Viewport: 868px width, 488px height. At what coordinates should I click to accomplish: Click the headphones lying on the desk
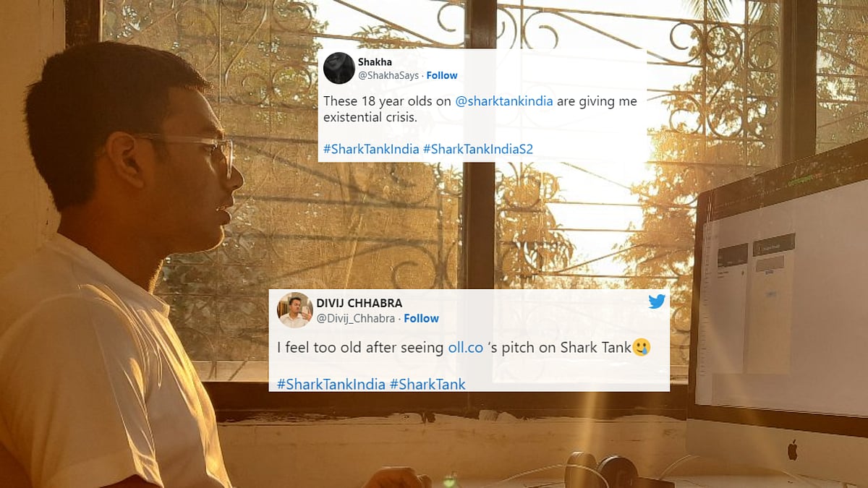pos(602,468)
